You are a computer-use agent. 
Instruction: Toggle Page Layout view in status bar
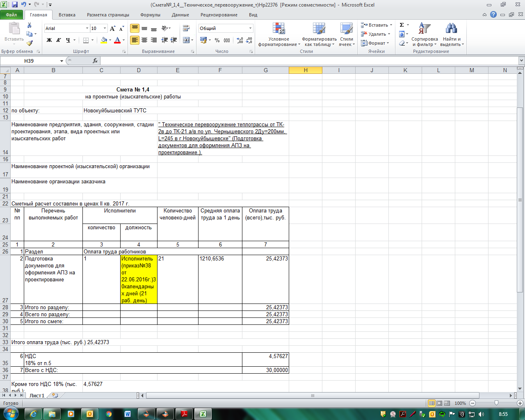point(439,403)
